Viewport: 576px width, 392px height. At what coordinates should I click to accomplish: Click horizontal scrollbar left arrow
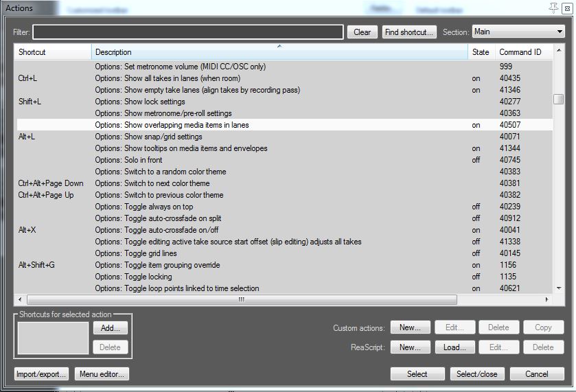(20, 300)
